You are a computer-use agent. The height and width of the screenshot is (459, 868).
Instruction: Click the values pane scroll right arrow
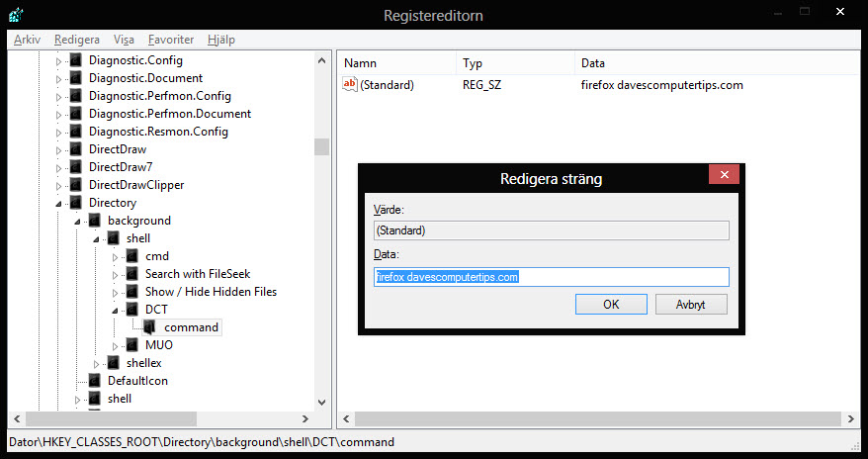tap(851, 419)
